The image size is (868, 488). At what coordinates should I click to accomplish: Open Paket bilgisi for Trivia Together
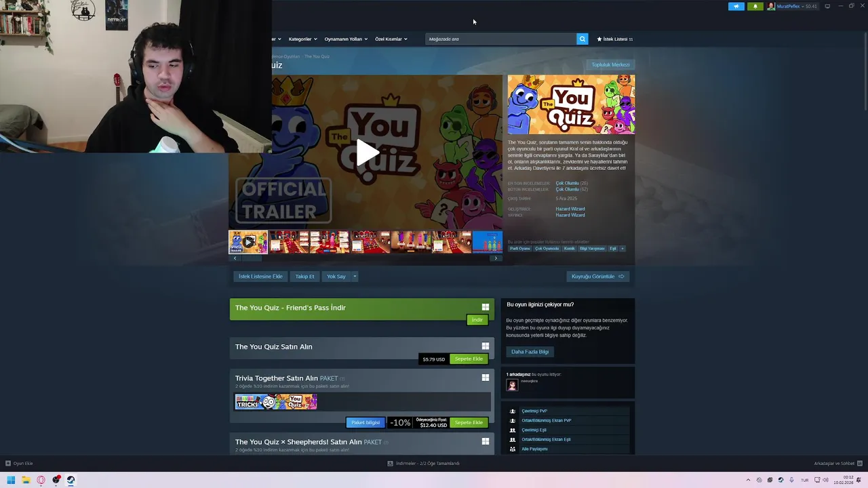point(366,422)
